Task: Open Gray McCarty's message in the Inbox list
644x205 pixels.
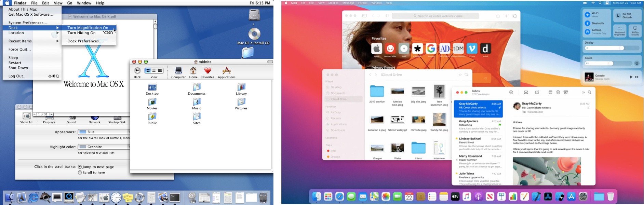Action: click(478, 109)
